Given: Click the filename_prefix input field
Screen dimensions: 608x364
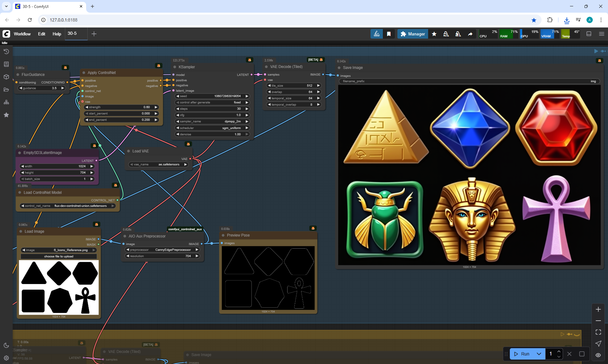Looking at the screenshot, I should pos(469,81).
